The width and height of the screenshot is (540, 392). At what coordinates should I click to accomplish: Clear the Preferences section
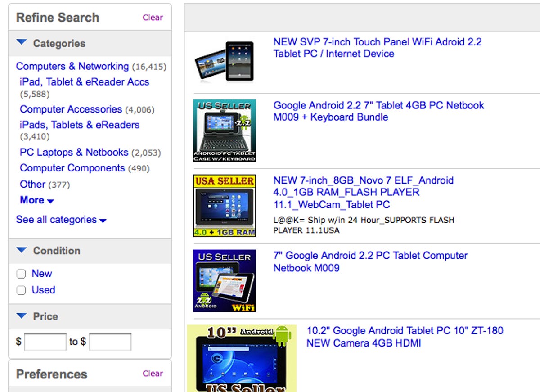tap(153, 373)
